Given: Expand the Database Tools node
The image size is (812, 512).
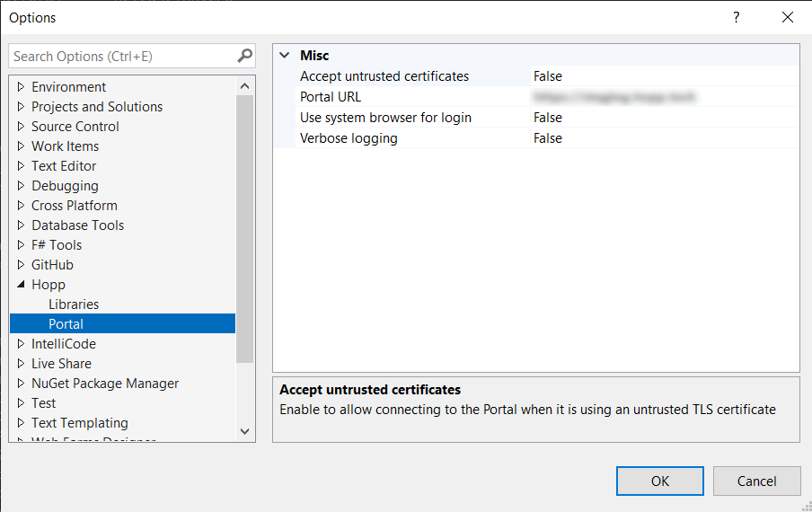Looking at the screenshot, I should 21,225.
